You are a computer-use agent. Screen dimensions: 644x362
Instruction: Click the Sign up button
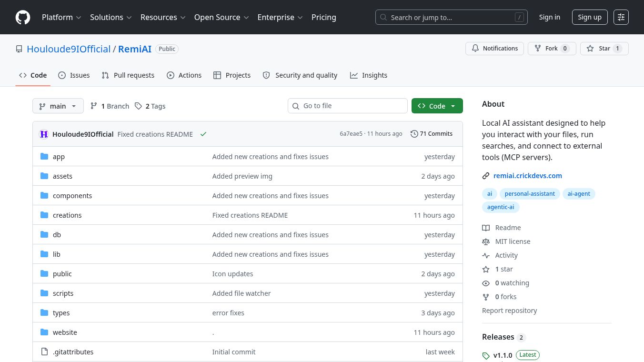590,17
